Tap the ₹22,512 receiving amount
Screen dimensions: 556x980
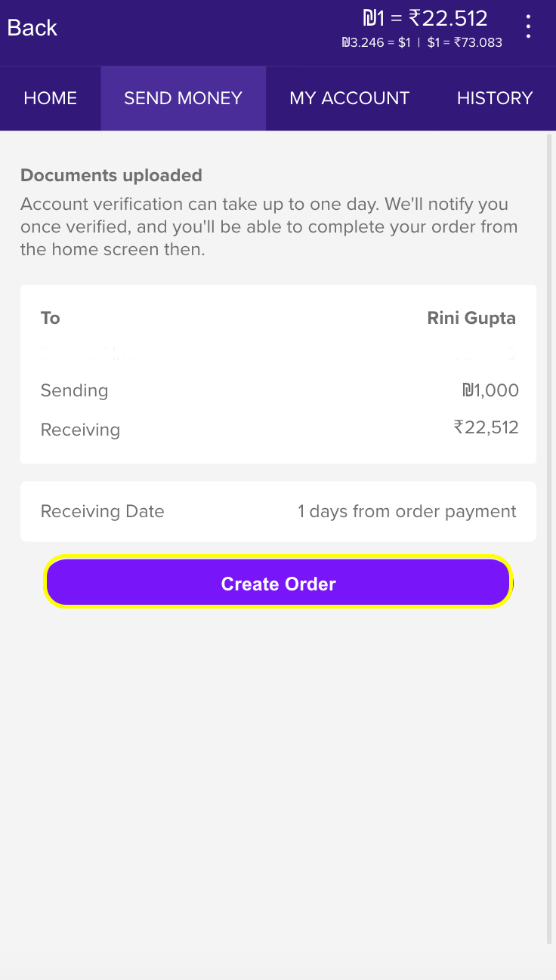coord(486,428)
